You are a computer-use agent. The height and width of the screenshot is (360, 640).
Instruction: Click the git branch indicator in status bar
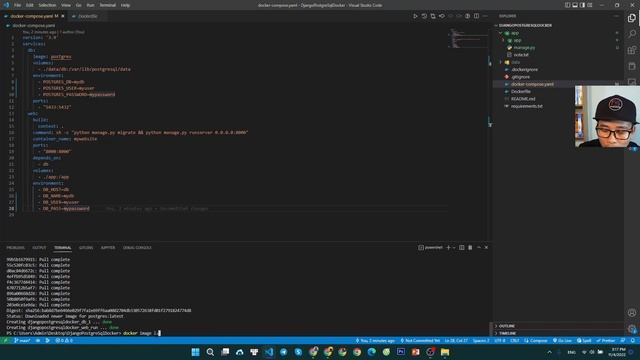(22, 340)
